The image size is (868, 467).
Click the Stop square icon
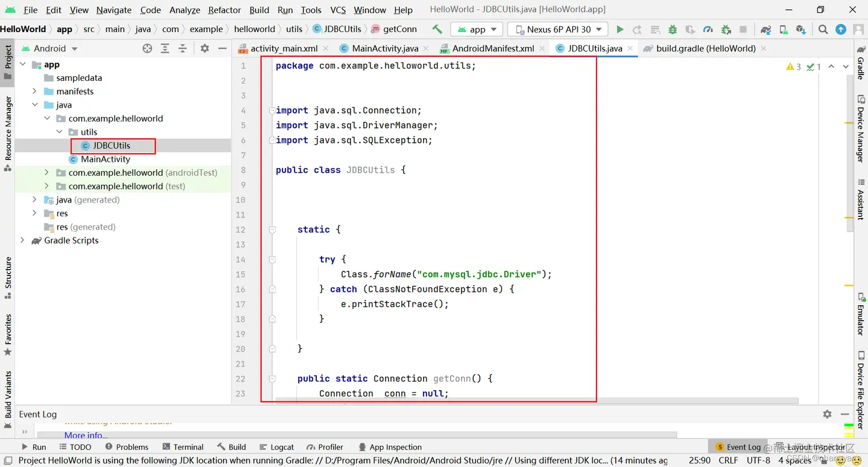pos(743,29)
